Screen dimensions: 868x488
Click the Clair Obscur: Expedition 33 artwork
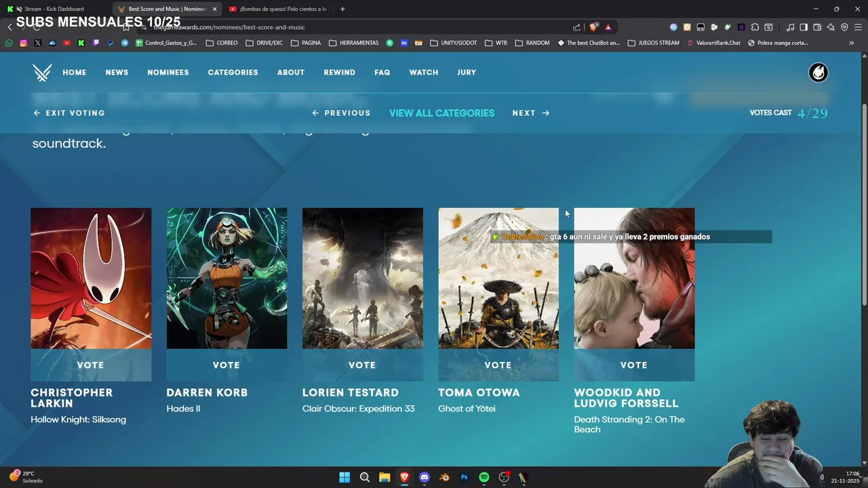[362, 279]
